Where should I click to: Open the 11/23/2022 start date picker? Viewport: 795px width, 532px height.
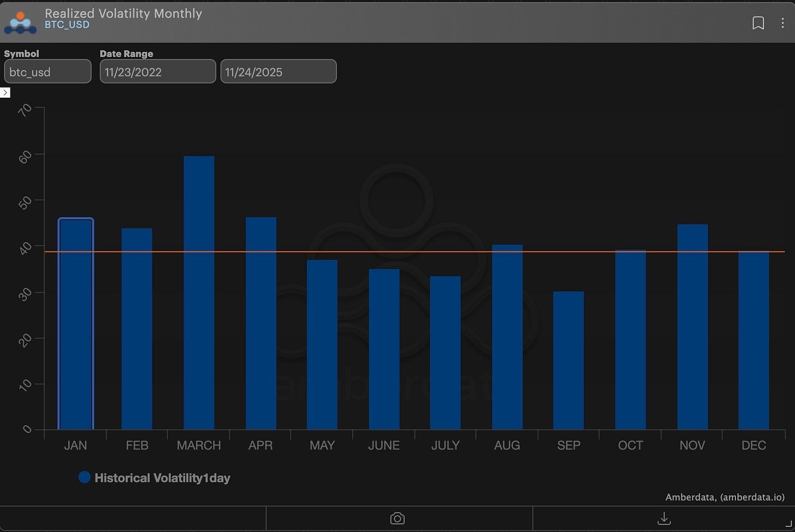[157, 71]
